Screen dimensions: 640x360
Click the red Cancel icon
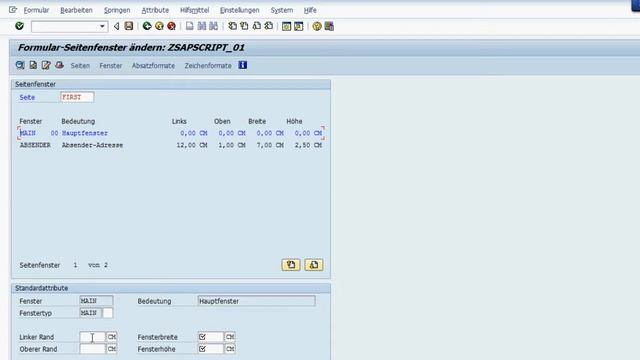171,26
